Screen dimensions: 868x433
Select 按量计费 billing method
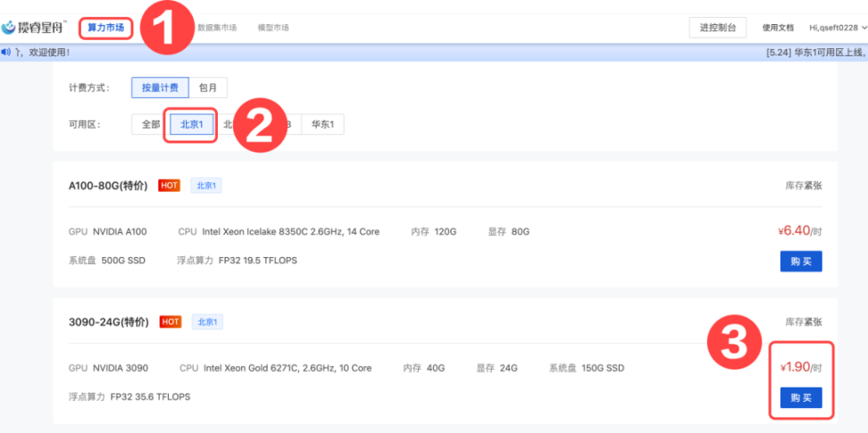[x=160, y=87]
